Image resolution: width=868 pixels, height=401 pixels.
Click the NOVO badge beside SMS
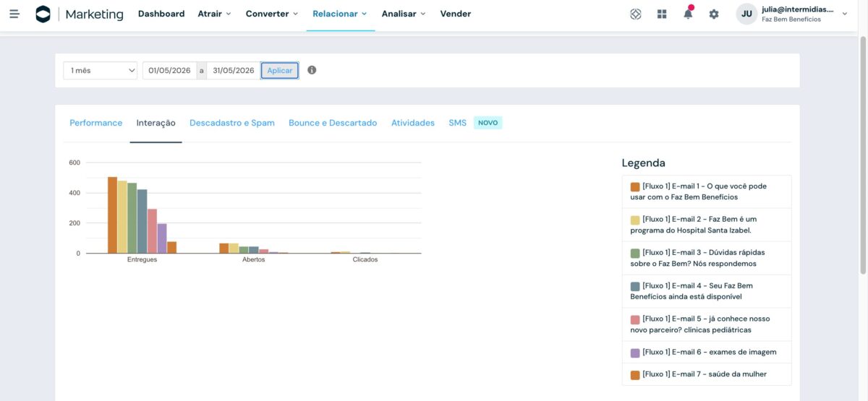pyautogui.click(x=488, y=123)
